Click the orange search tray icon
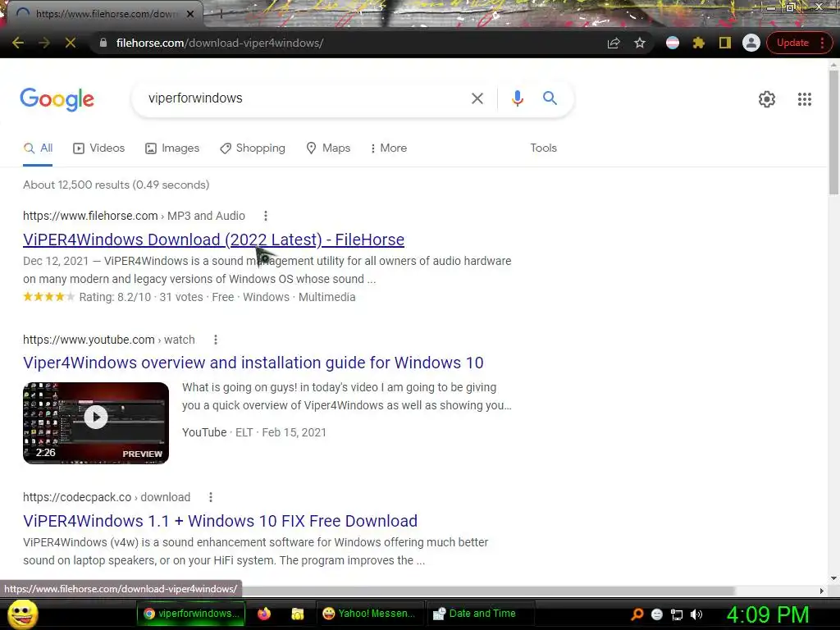 click(637, 614)
